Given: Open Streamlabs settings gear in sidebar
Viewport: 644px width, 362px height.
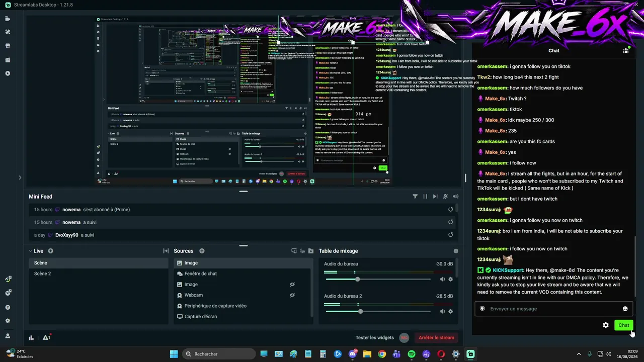Looking at the screenshot, I should pyautogui.click(x=8, y=321).
